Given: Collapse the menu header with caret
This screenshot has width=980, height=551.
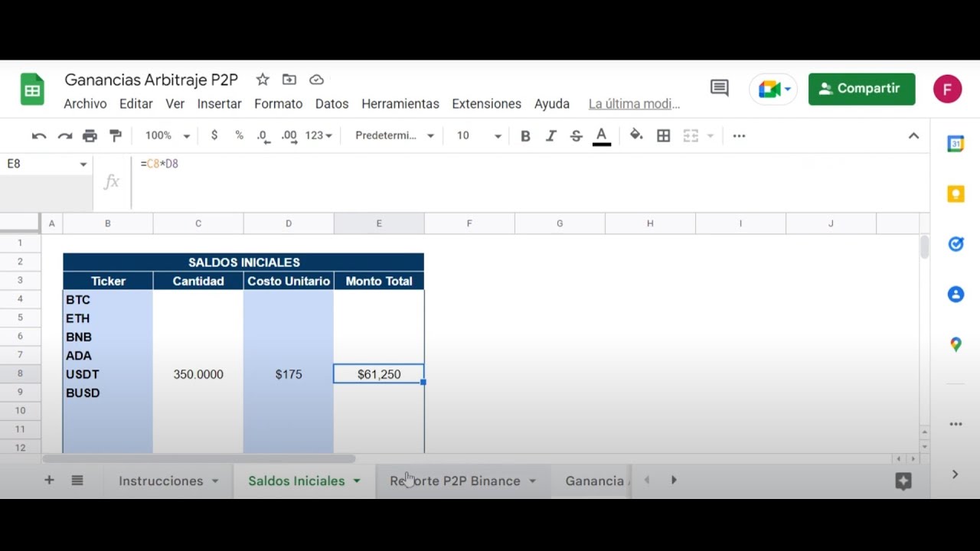Looking at the screenshot, I should point(913,135).
